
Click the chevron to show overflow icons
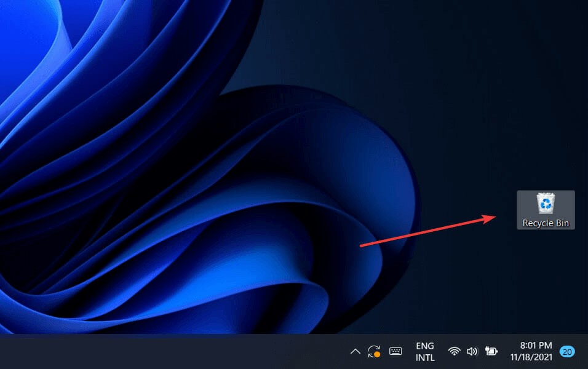[355, 351]
